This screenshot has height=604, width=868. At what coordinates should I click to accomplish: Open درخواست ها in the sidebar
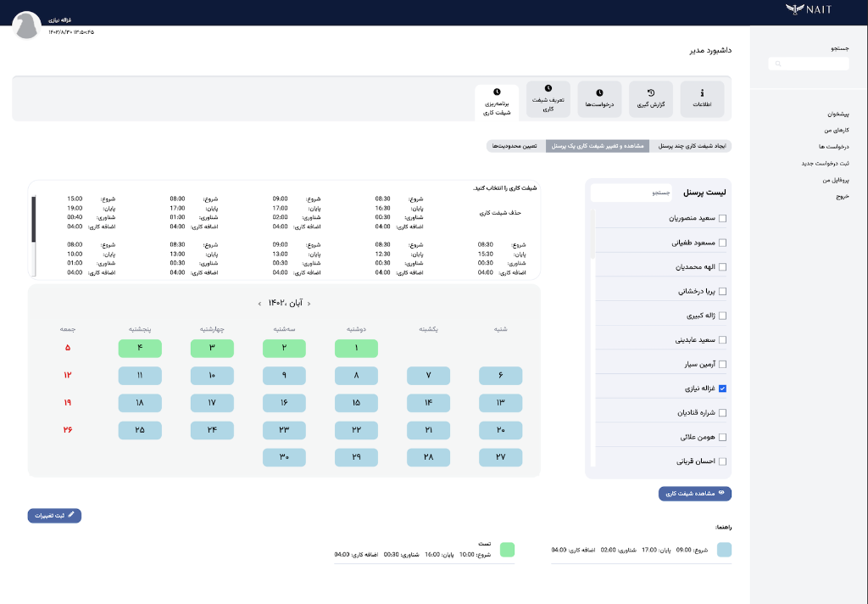tap(834, 147)
